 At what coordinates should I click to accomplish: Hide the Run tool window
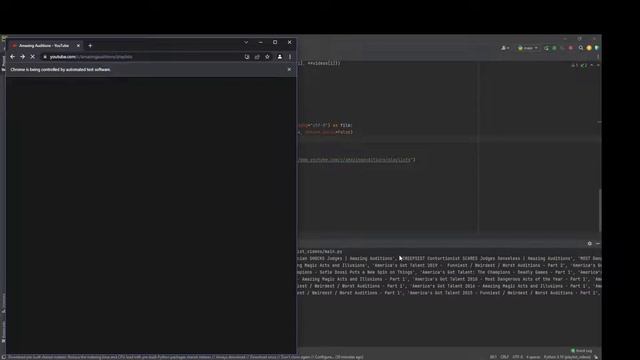point(598,243)
